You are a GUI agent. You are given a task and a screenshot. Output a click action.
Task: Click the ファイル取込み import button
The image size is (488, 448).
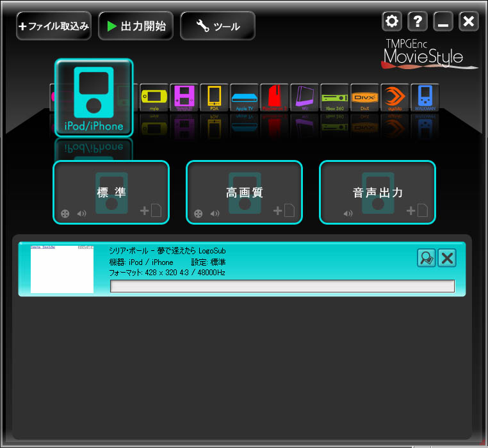tap(54, 26)
